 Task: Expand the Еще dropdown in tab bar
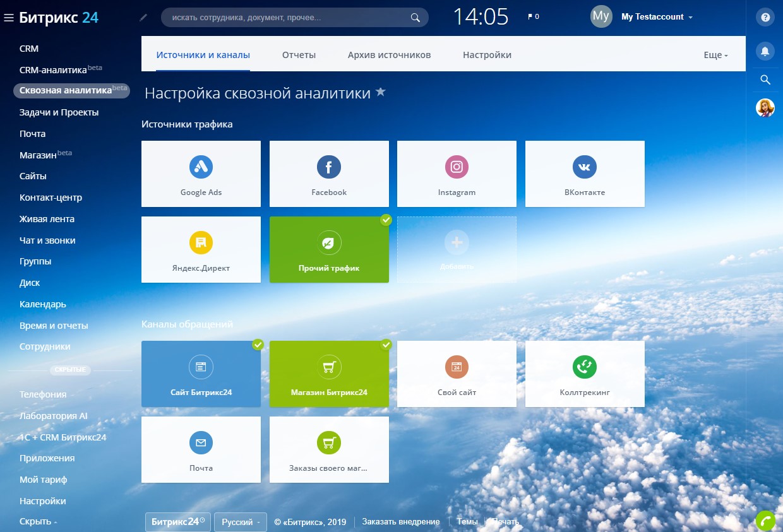point(715,55)
